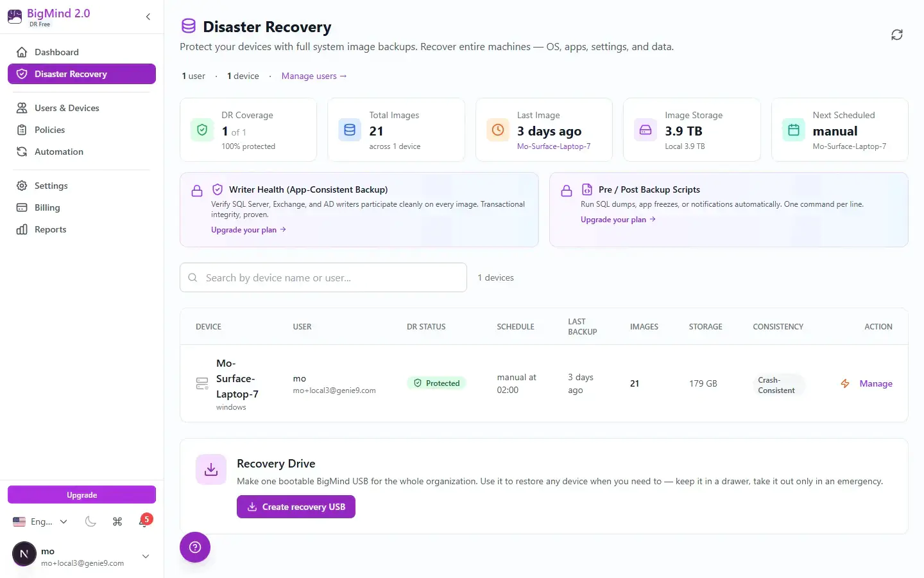Image resolution: width=924 pixels, height=578 pixels.
Task: Click the mo+local3@genie9.com email in the table row
Action: [334, 390]
